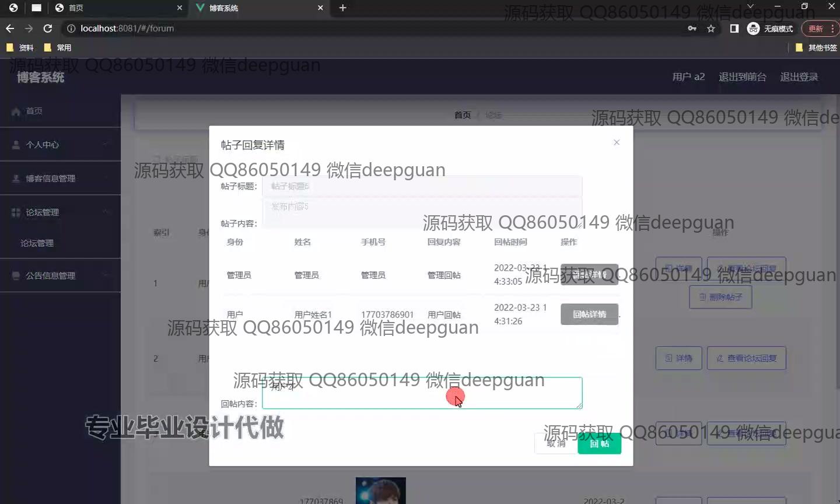Viewport: 840px width, 504px height.
Task: Open the 资料 bookmarks folder
Action: pos(20,48)
